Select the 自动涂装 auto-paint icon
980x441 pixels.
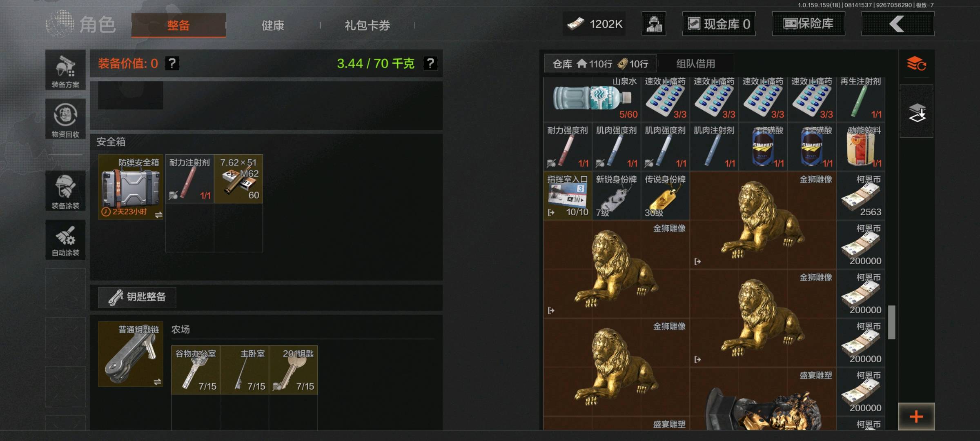(x=65, y=240)
